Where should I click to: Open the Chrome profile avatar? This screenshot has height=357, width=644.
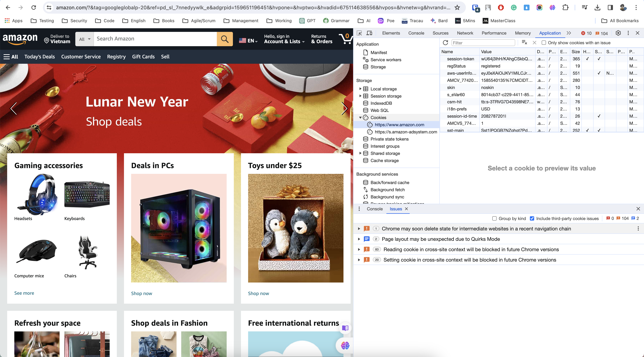pyautogui.click(x=623, y=8)
